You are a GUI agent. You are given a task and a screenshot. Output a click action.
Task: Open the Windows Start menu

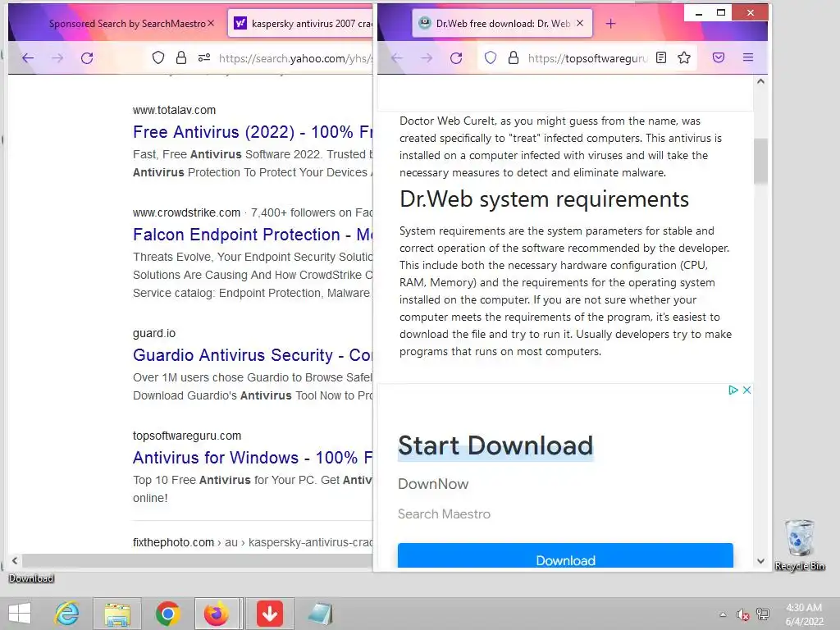pyautogui.click(x=20, y=614)
